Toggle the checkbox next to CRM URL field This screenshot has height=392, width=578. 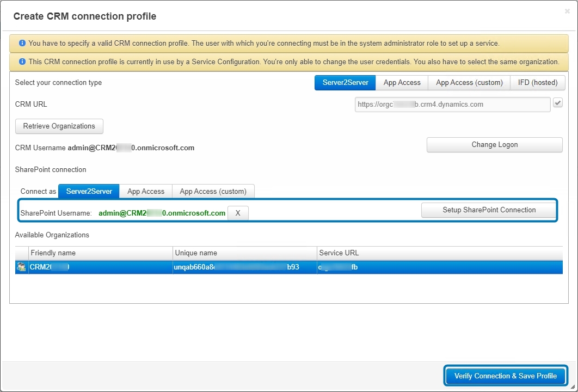pos(558,103)
